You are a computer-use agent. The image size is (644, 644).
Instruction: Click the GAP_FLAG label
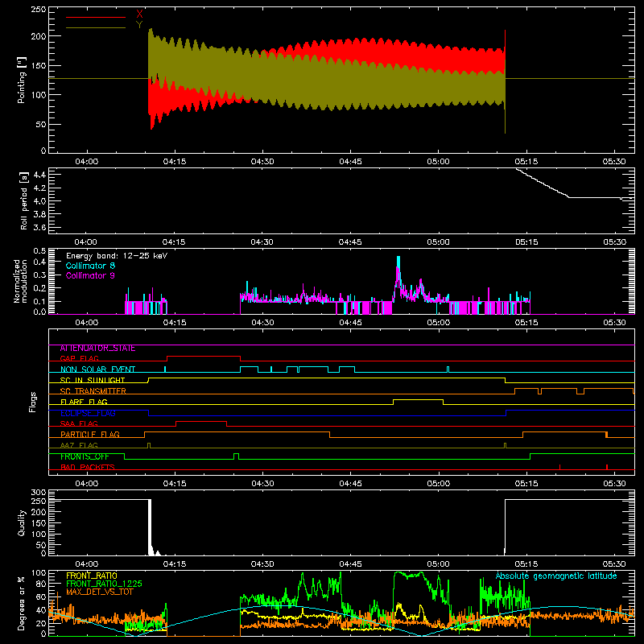point(79,358)
